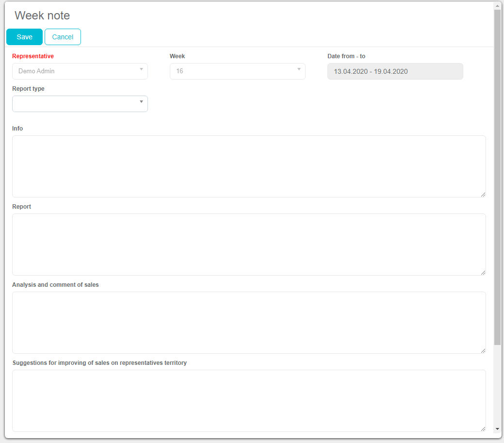Image resolution: width=504 pixels, height=443 pixels.
Task: Click the Suggestions for improving sales text area
Action: tap(248, 400)
